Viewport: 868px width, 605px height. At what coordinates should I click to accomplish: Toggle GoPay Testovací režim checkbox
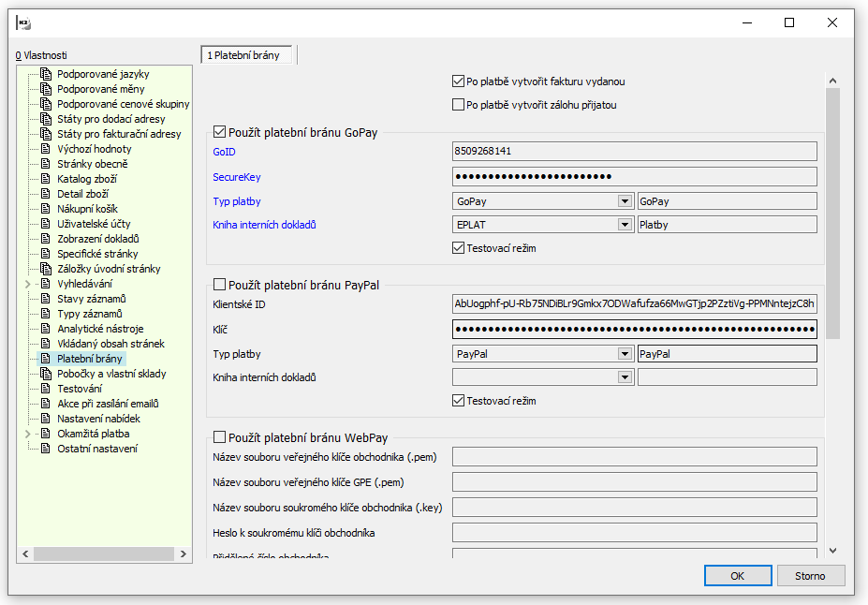coord(458,248)
